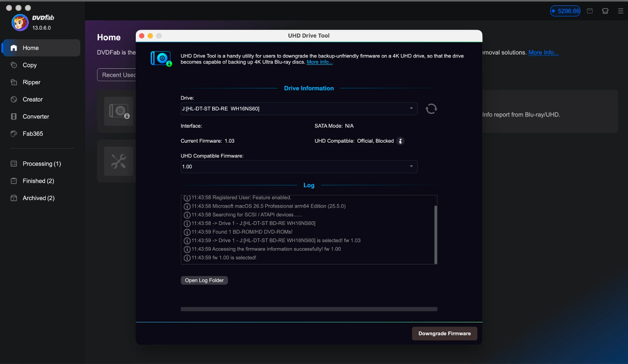Click version number 13.0.6.0 text
The image size is (628, 364).
[x=42, y=28]
